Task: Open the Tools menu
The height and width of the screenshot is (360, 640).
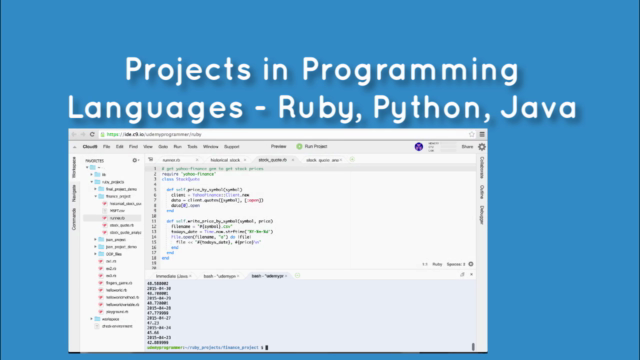Action: point(192,147)
